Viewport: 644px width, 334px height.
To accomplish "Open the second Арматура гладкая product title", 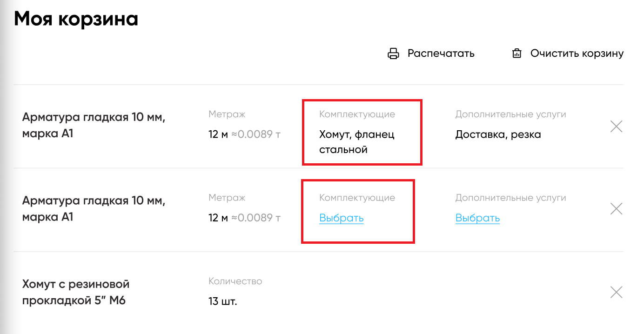I will click(94, 209).
